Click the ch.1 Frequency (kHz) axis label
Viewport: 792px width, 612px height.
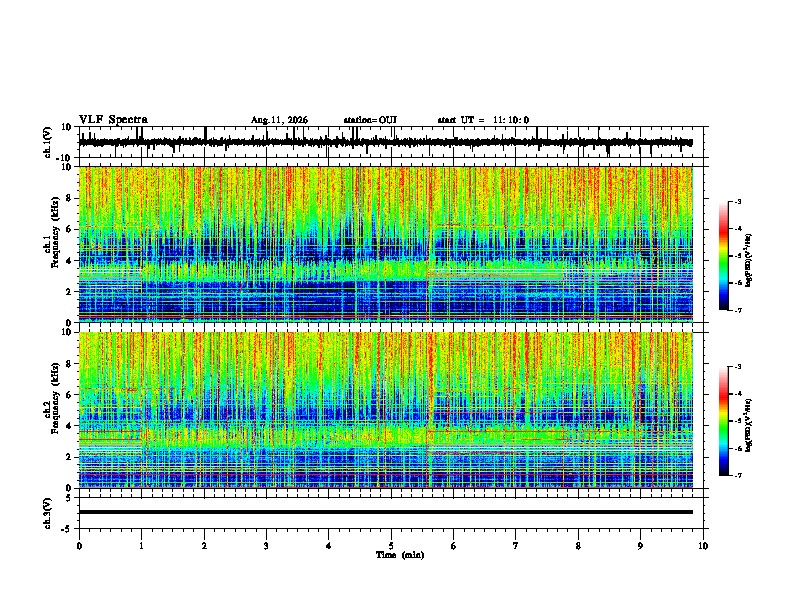[53, 232]
